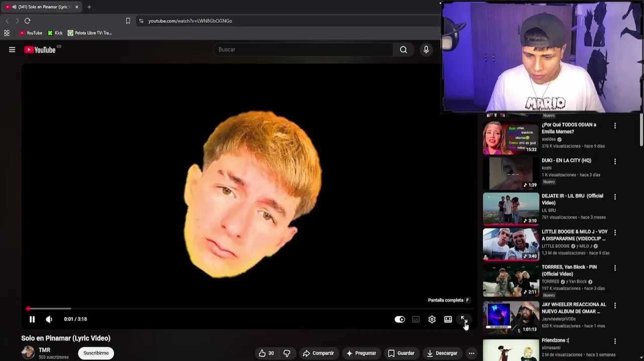644x361 pixels.
Task: Click the address bar URL
Action: click(x=190, y=21)
